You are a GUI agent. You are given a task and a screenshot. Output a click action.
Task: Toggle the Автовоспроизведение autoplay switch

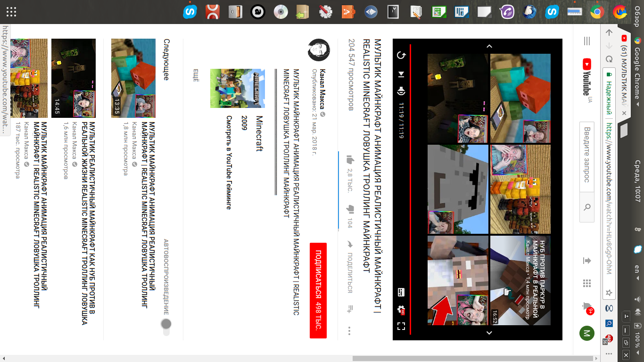(166, 325)
